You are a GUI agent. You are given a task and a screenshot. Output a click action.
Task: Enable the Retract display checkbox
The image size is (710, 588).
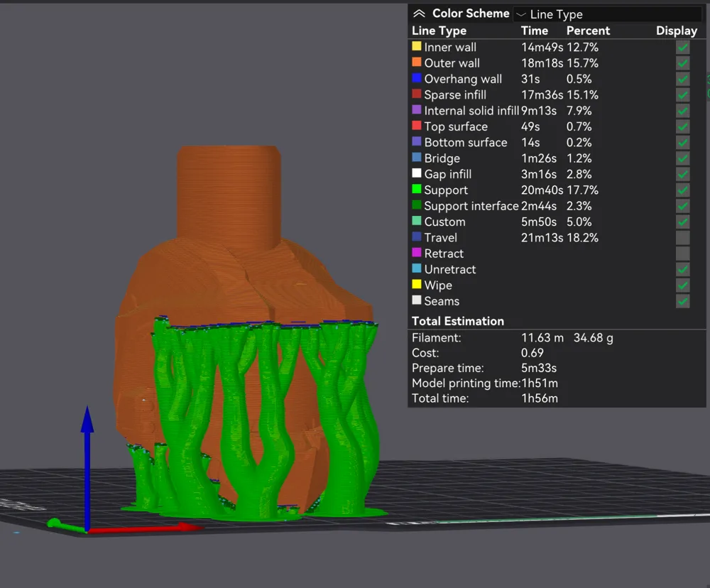tap(682, 254)
